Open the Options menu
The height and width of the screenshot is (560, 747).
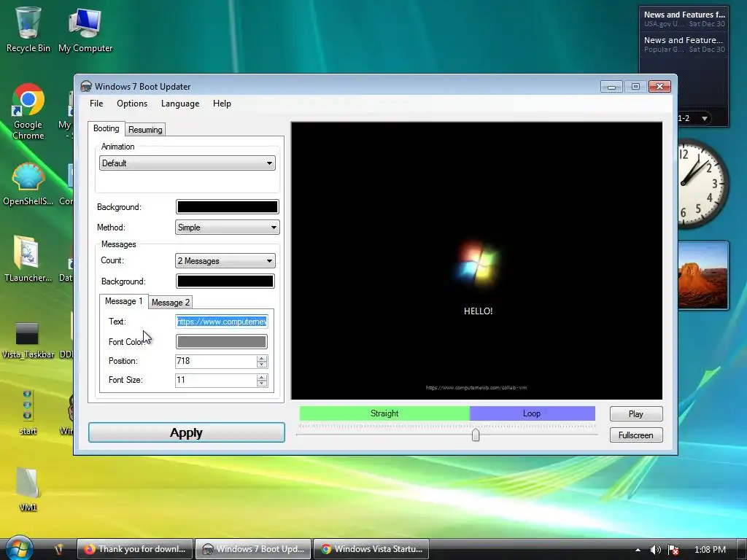[x=132, y=104]
